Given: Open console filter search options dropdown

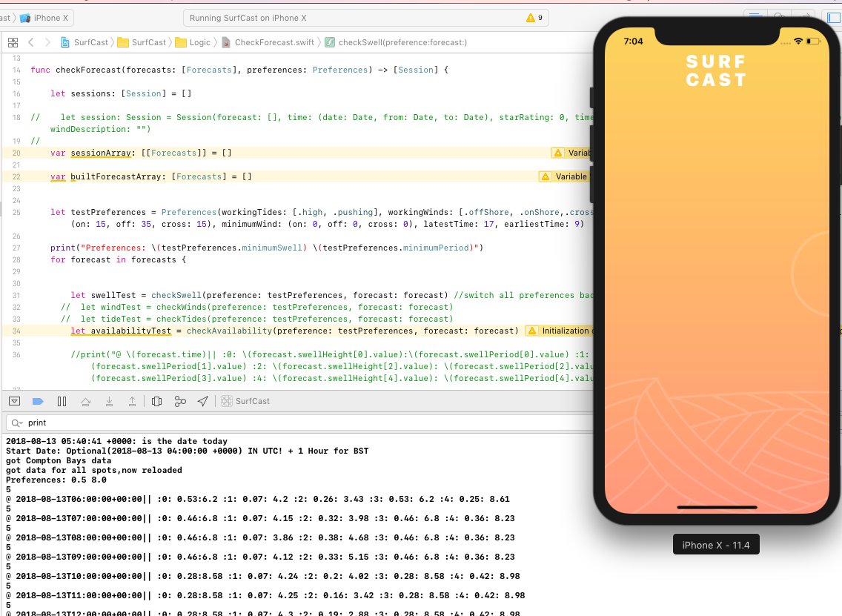Looking at the screenshot, I should pos(16,423).
